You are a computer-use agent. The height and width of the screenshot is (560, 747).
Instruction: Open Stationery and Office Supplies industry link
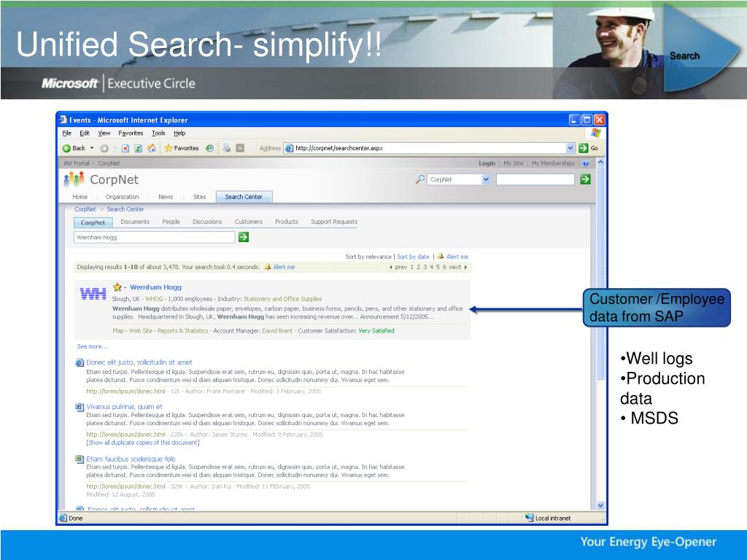(282, 299)
